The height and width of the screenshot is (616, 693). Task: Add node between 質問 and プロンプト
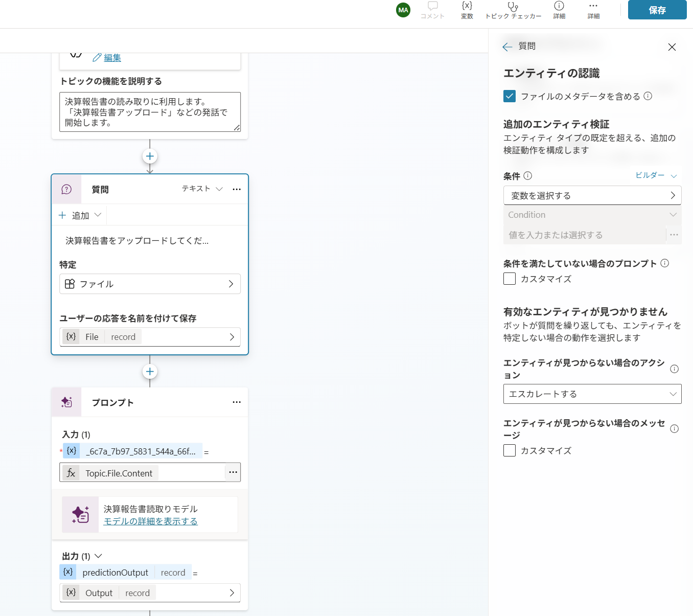coord(150,372)
